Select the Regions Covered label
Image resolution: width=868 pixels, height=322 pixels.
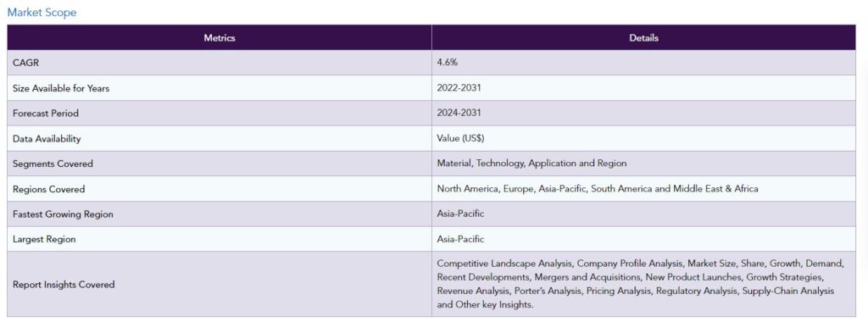[x=48, y=189]
